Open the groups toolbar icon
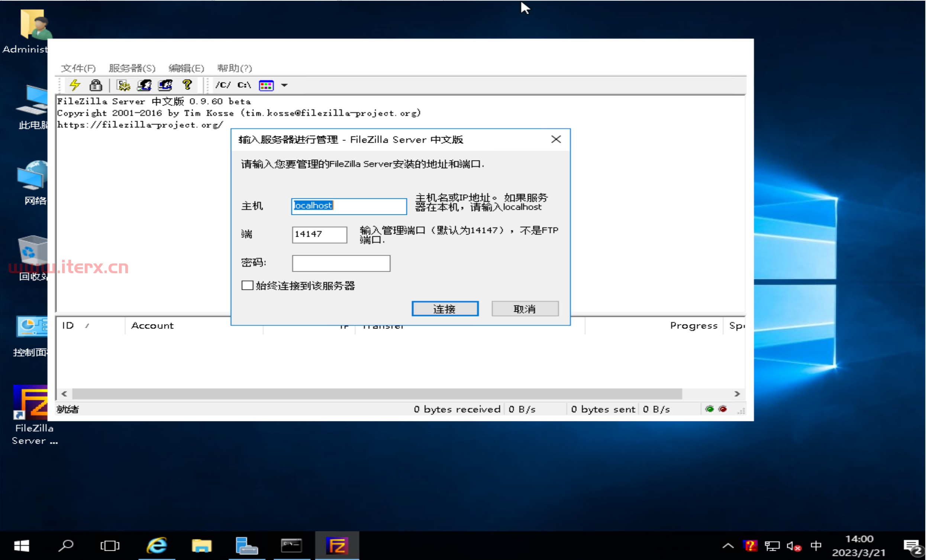This screenshot has width=926, height=560. [165, 85]
